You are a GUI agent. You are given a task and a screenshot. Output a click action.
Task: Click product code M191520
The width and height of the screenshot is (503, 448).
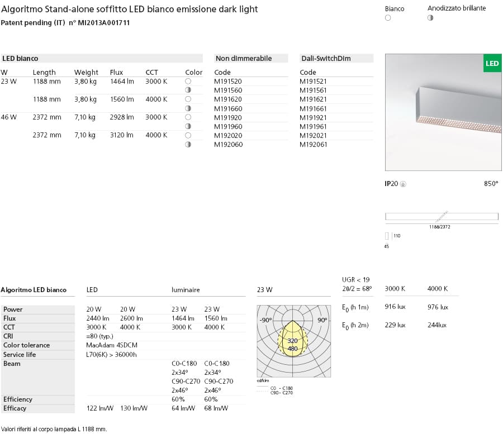pyautogui.click(x=229, y=81)
